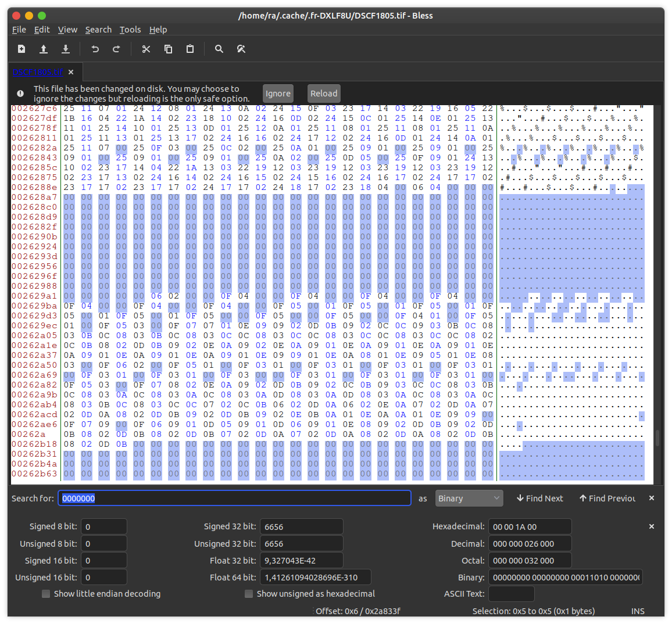Click Find Next button
Screen dimensions: 672x624
[x=539, y=498]
